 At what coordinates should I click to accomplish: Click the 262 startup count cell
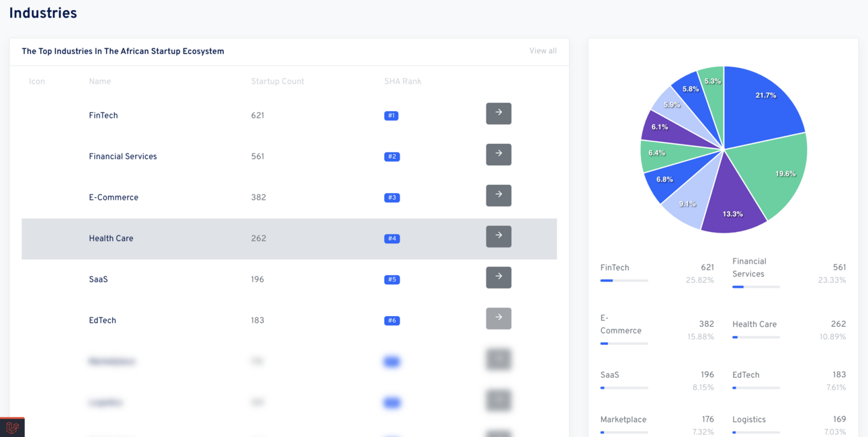pos(259,239)
